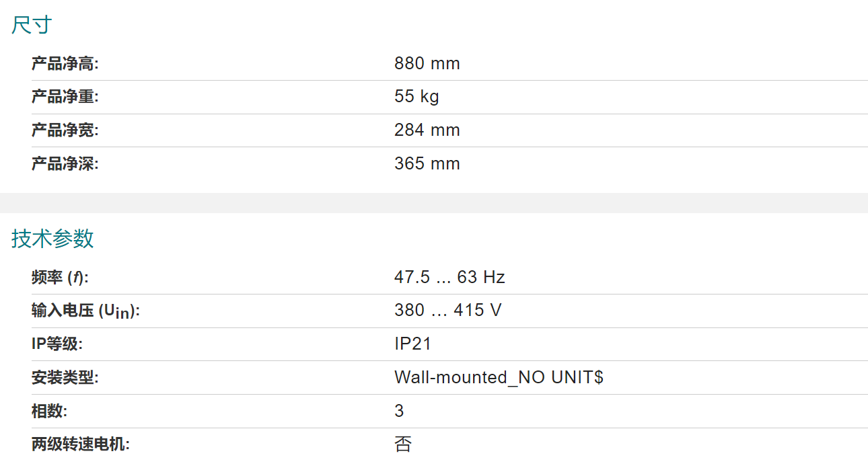
Task: Select the 产品净深 label
Action: [65, 163]
